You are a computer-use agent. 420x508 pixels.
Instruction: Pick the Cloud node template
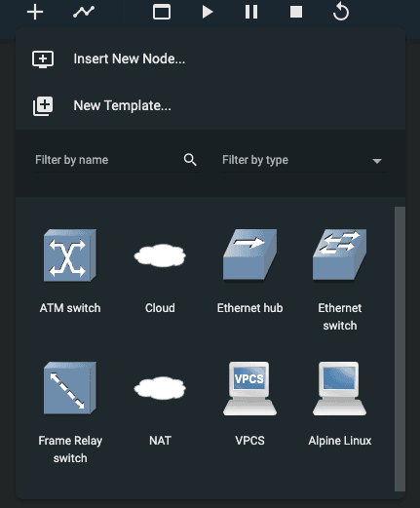click(160, 255)
